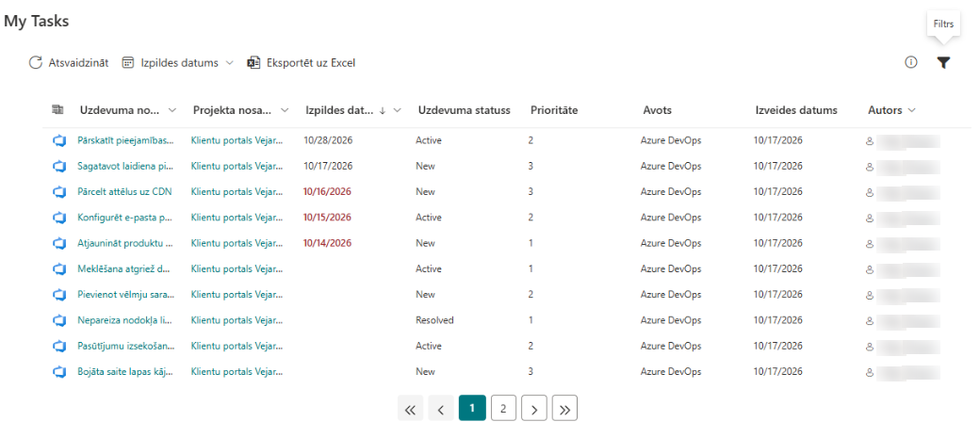980x438 pixels.
Task: Open the Filtrs filter funnel icon
Action: [943, 62]
